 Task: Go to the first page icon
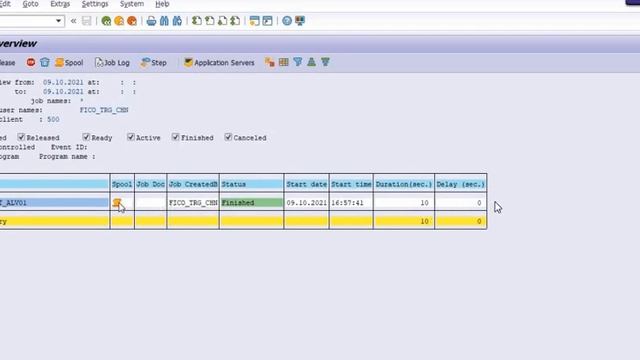tap(197, 21)
